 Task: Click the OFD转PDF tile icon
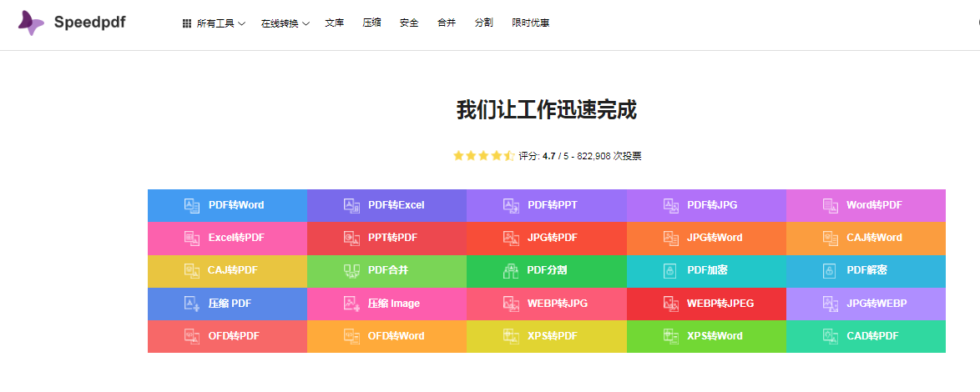[x=192, y=336]
